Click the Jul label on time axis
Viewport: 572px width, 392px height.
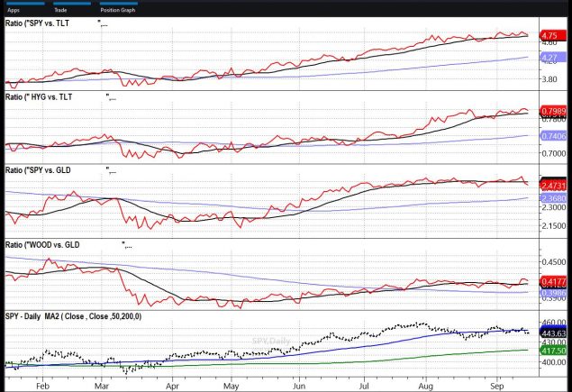(x=364, y=387)
